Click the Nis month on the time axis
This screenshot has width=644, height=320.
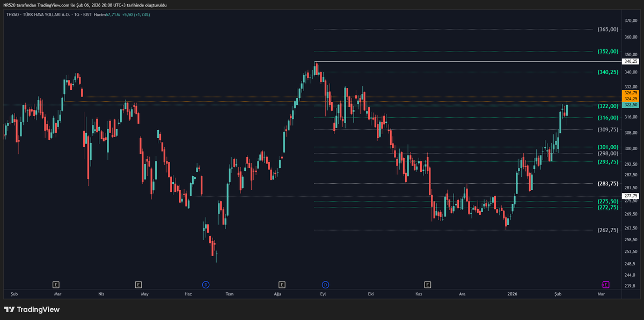click(101, 294)
